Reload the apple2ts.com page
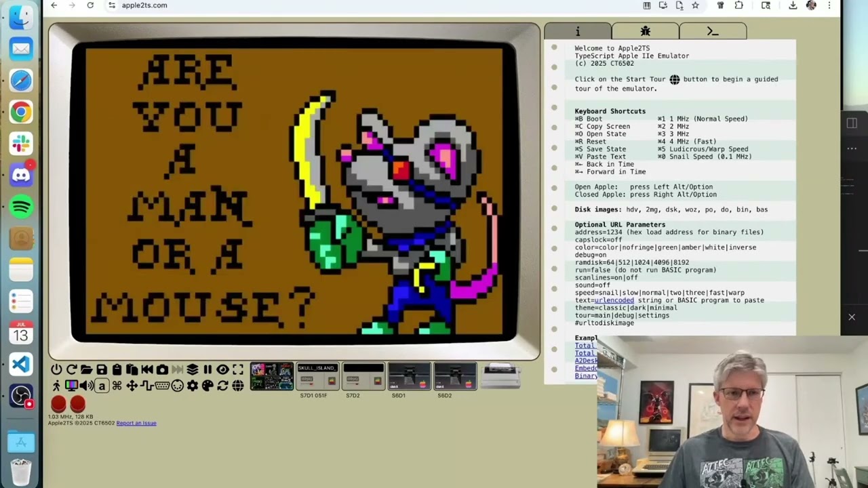868x488 pixels. pyautogui.click(x=90, y=5)
